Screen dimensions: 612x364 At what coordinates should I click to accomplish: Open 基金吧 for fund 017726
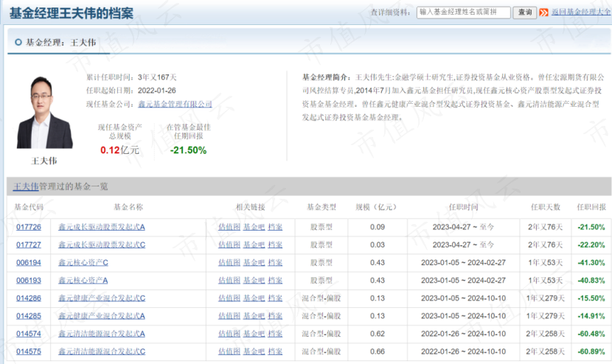pos(254,227)
